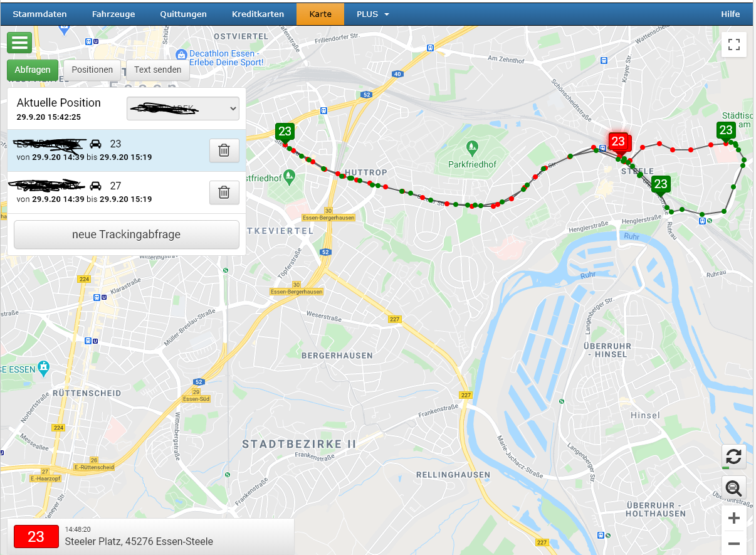Open the vehicle selection dropdown

(x=183, y=108)
